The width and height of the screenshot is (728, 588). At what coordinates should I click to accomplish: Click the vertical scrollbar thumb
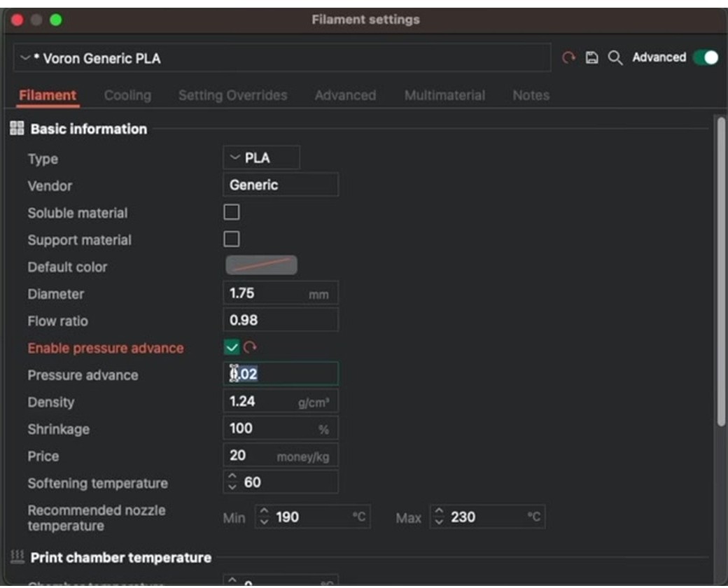[x=720, y=272]
